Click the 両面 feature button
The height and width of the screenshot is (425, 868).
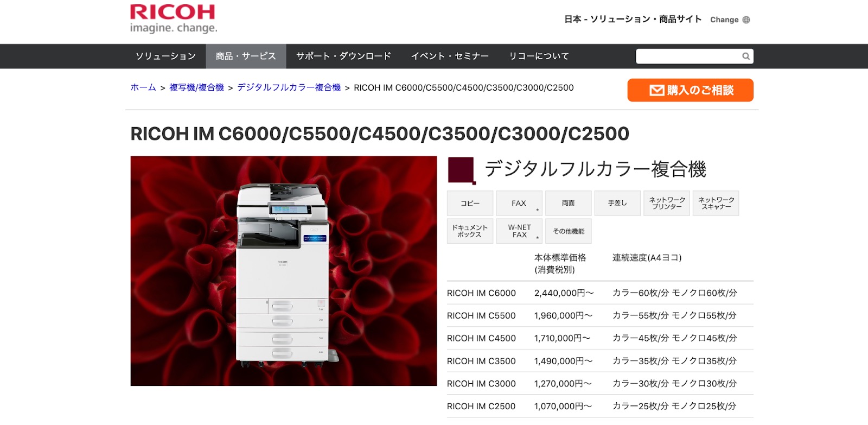pos(569,203)
